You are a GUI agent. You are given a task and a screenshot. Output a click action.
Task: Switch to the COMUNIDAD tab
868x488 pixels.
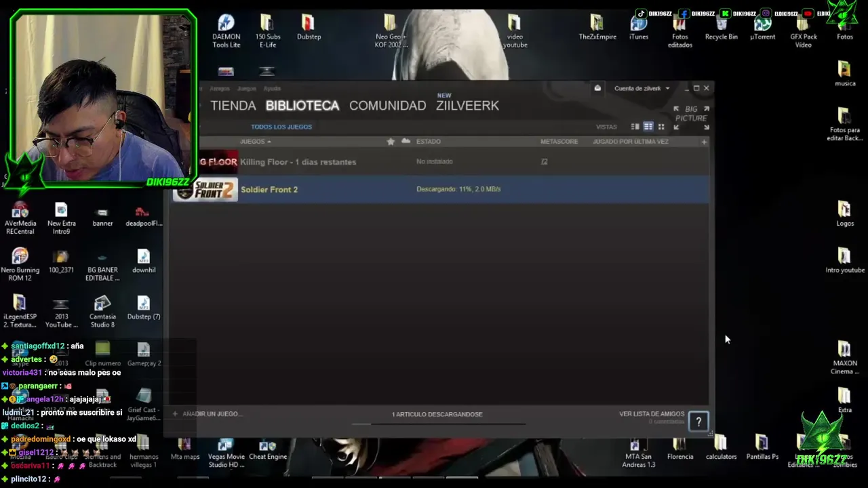pos(387,106)
